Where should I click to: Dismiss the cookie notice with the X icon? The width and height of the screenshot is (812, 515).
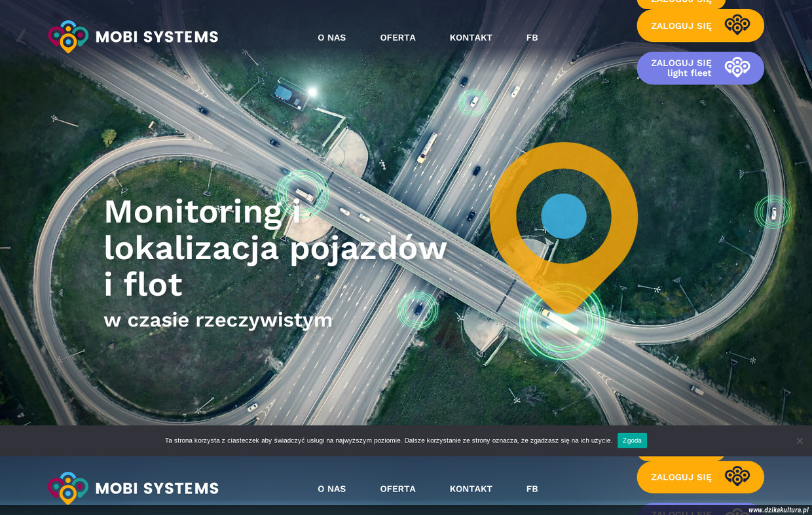pyautogui.click(x=799, y=441)
